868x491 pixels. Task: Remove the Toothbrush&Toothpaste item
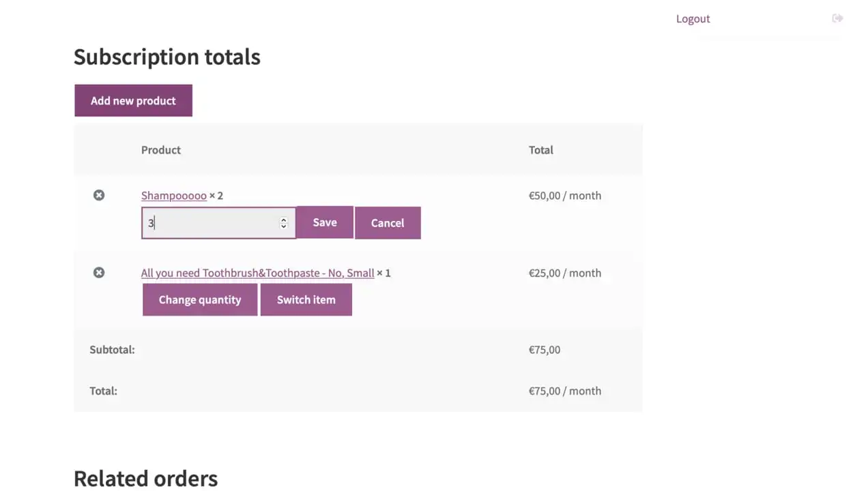[x=99, y=273]
